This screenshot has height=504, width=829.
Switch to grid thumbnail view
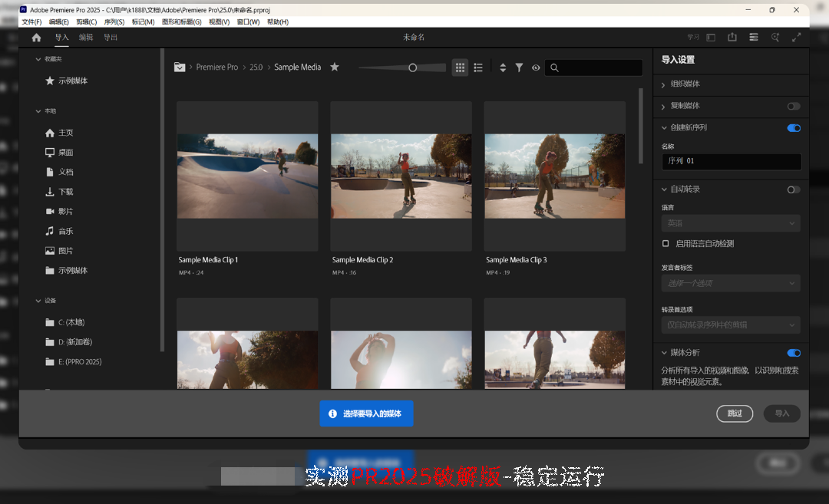460,68
